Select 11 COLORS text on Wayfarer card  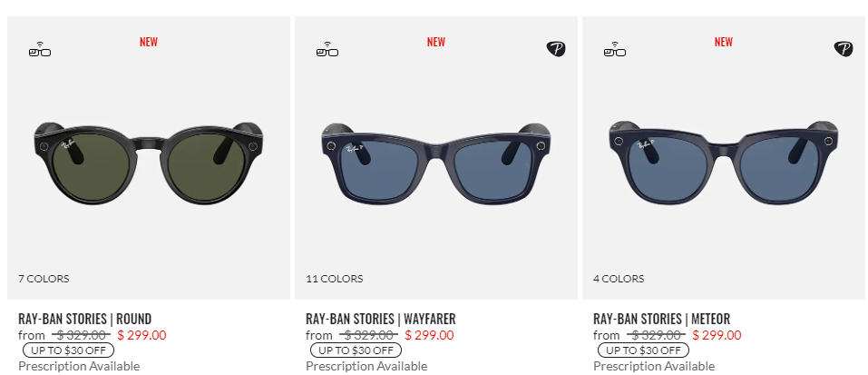[x=335, y=279]
